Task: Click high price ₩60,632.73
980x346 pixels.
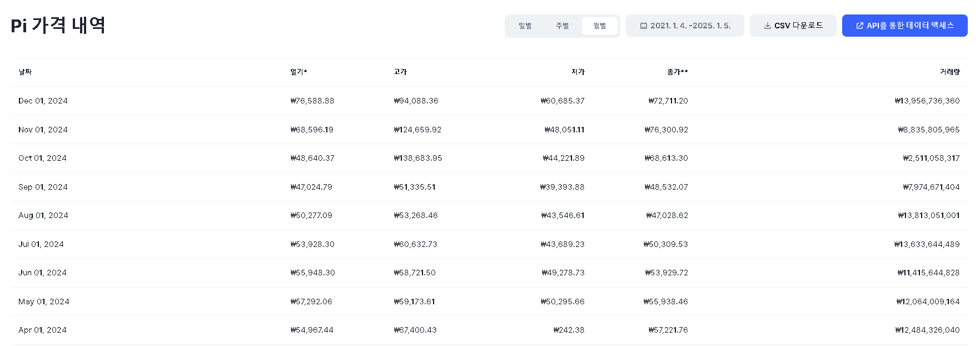Action: (x=415, y=244)
